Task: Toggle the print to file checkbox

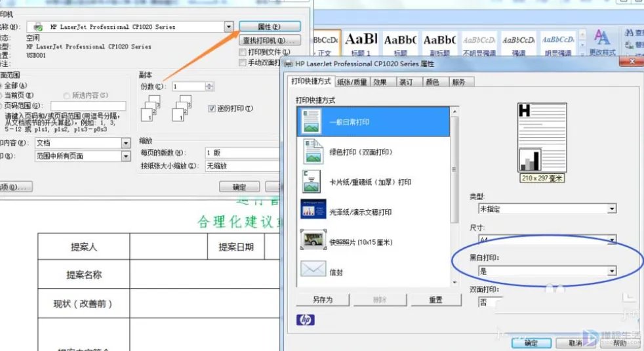Action: point(243,52)
